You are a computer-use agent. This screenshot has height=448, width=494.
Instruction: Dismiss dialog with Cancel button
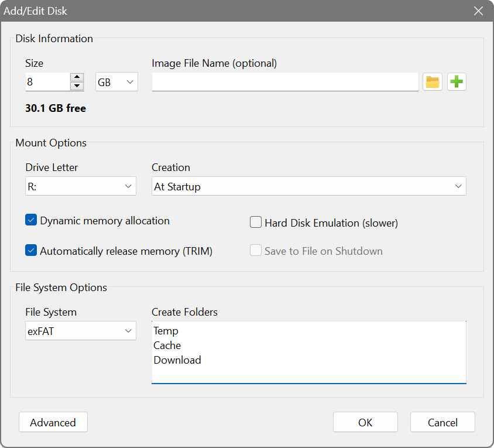[x=442, y=422]
